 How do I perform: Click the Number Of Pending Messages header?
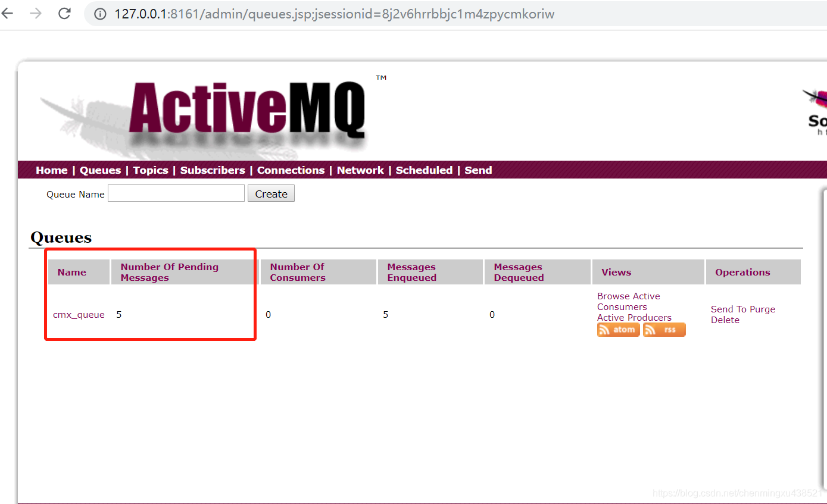pos(185,272)
